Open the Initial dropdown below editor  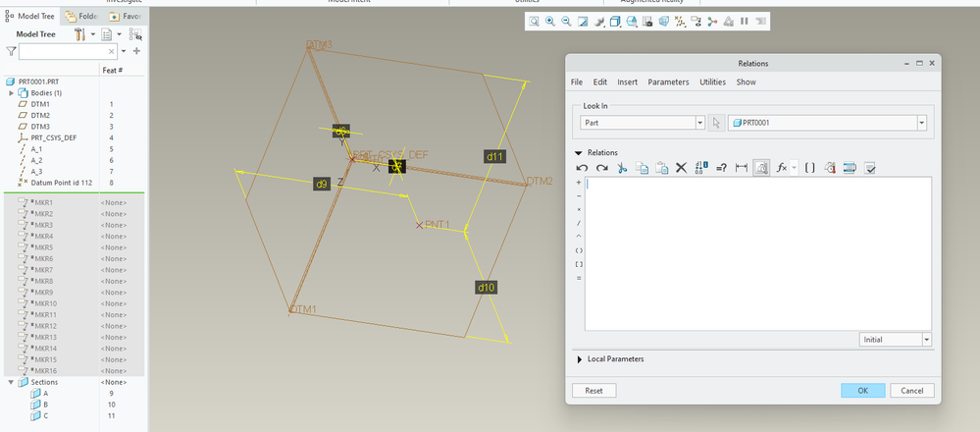(926, 339)
